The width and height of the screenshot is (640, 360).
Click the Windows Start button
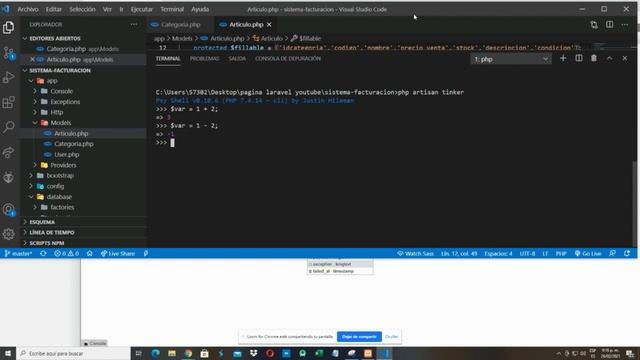point(8,353)
